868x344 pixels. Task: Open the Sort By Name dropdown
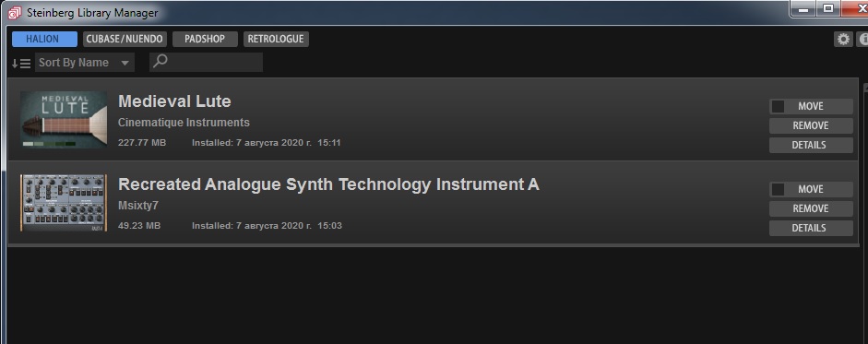pyautogui.click(x=85, y=63)
